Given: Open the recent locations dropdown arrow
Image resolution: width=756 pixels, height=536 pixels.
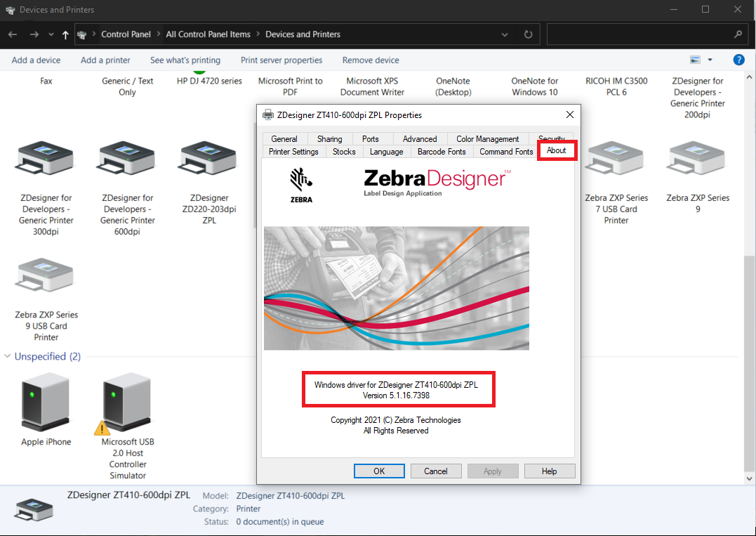Looking at the screenshot, I should (51, 34).
